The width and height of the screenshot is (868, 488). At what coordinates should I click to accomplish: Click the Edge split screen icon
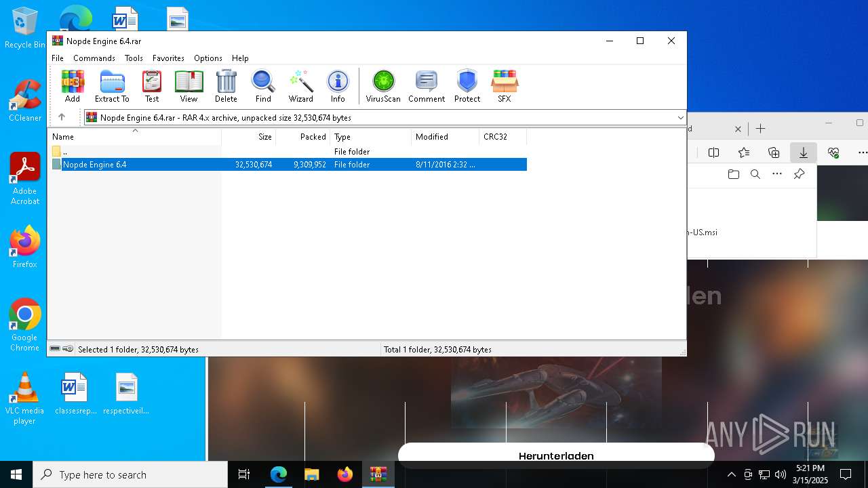[x=713, y=152]
